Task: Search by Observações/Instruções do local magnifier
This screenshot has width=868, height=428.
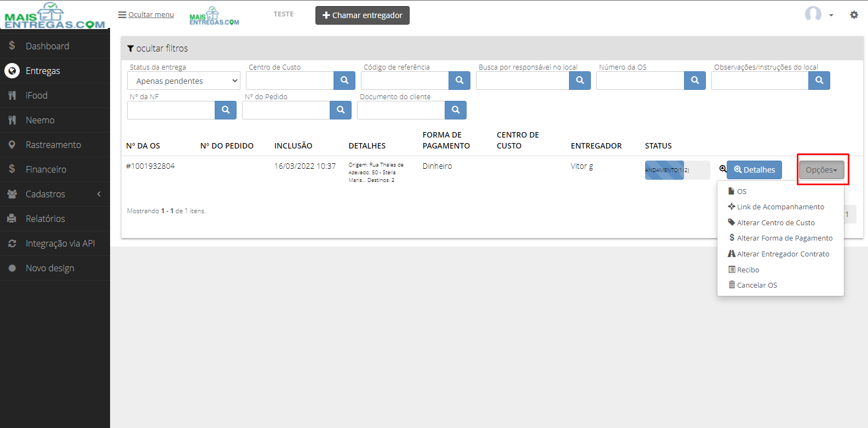Action: [x=819, y=81]
